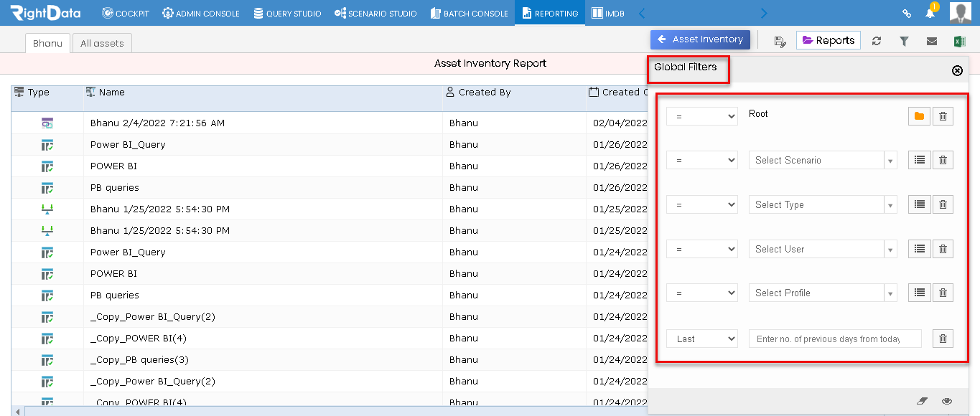Select the PB queries row dated 01/26
980x416 pixels.
tap(330, 187)
